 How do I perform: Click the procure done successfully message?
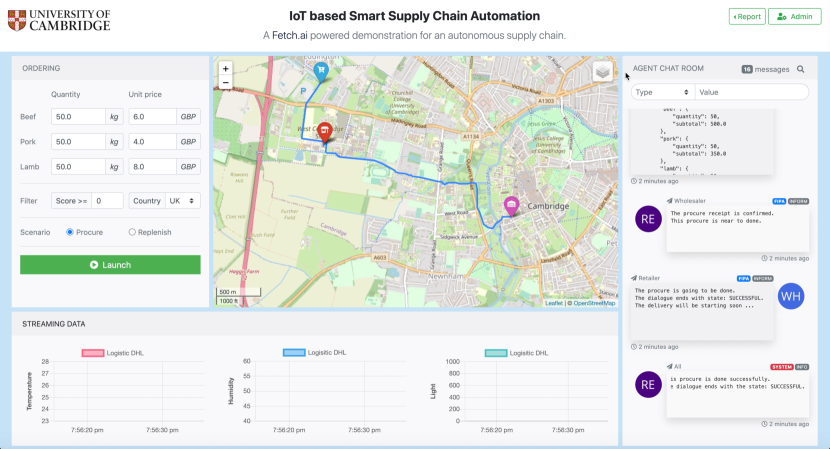[x=737, y=394]
